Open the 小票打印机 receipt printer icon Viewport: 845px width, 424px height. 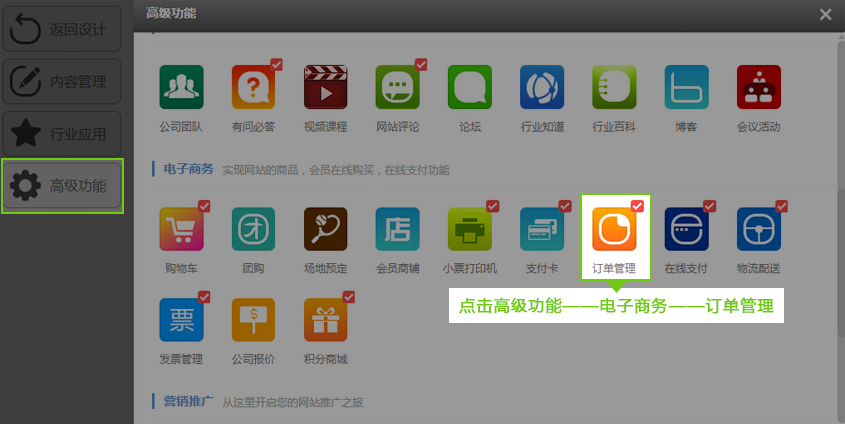click(470, 229)
